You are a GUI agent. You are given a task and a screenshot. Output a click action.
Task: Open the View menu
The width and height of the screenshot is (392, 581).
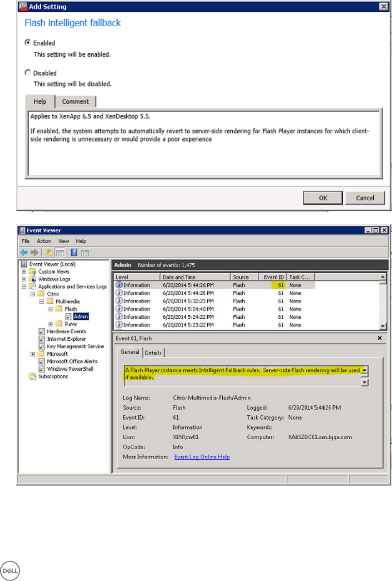click(63, 241)
